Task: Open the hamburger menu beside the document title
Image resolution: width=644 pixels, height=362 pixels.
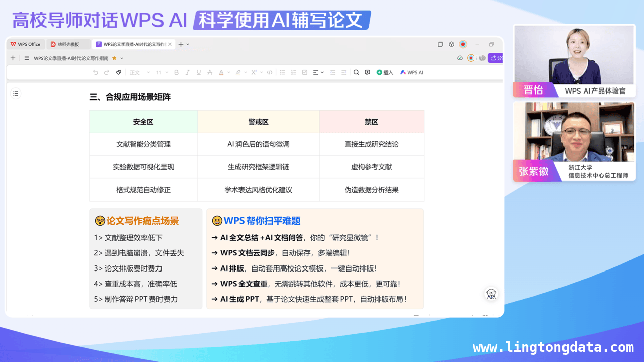Action: (27, 58)
